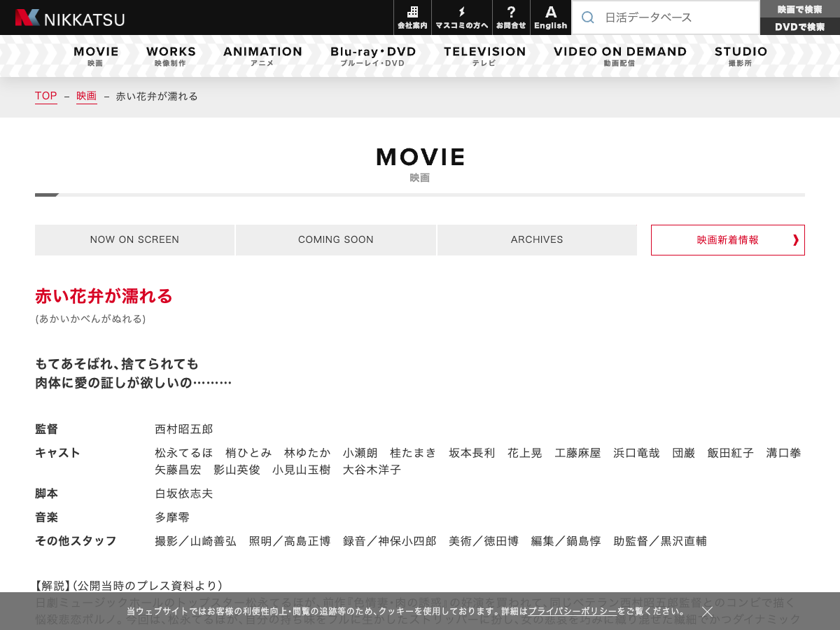Viewport: 840px width, 630px height.
Task: Select the NOW ON SCREEN tab
Action: (x=134, y=240)
